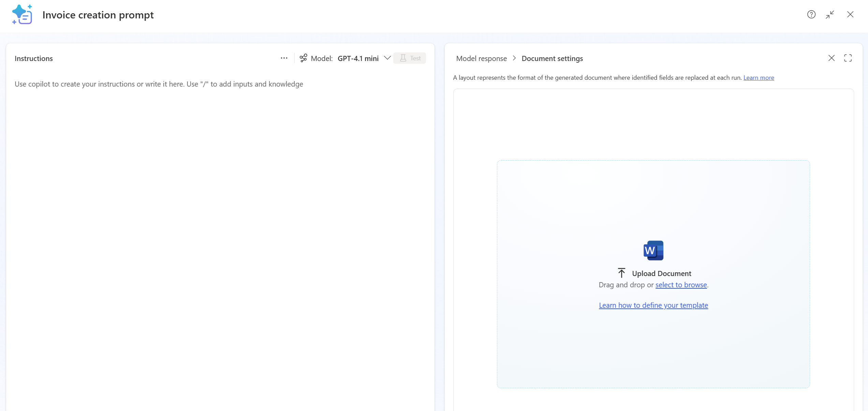Click the Word document icon
868x411 pixels.
pyautogui.click(x=653, y=250)
